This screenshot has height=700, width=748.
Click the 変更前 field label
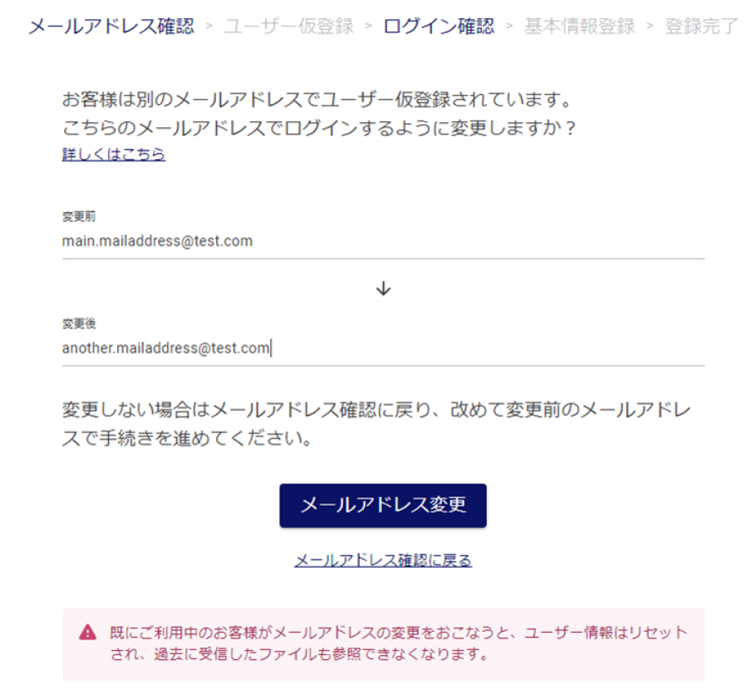coord(79,216)
